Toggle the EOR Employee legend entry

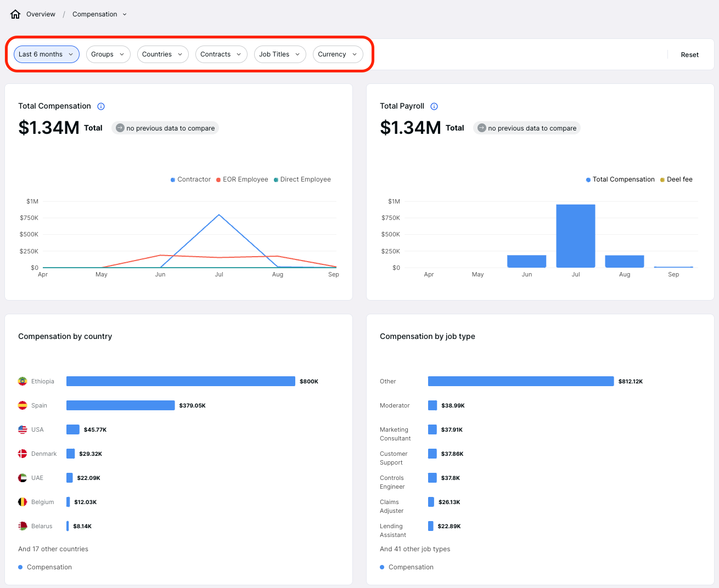tap(242, 179)
